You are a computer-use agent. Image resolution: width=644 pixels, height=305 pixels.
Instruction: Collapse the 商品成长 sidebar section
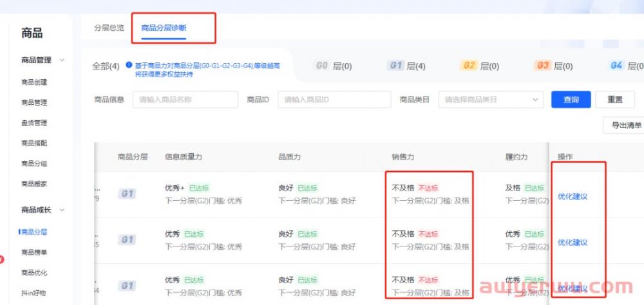pos(62,210)
